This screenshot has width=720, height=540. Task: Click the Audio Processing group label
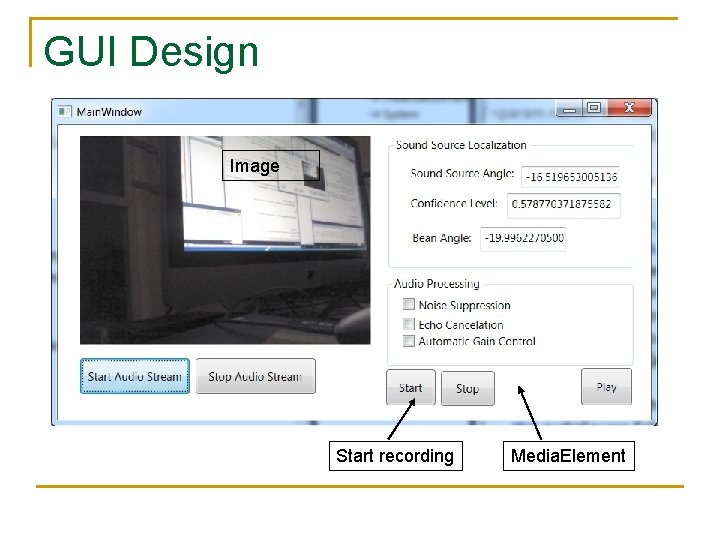pyautogui.click(x=437, y=284)
